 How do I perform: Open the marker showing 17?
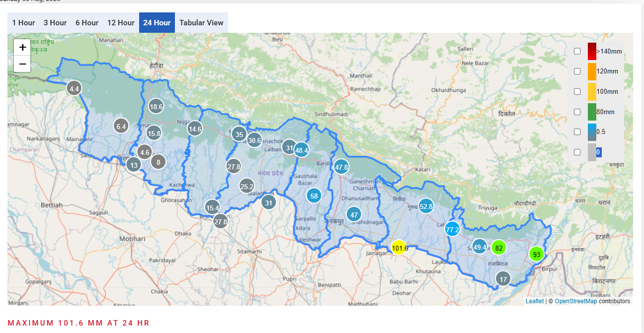503,279
